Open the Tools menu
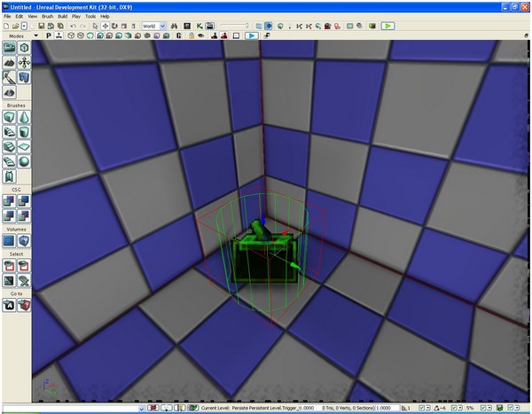Screen dimensions: 532x414 click(90, 16)
